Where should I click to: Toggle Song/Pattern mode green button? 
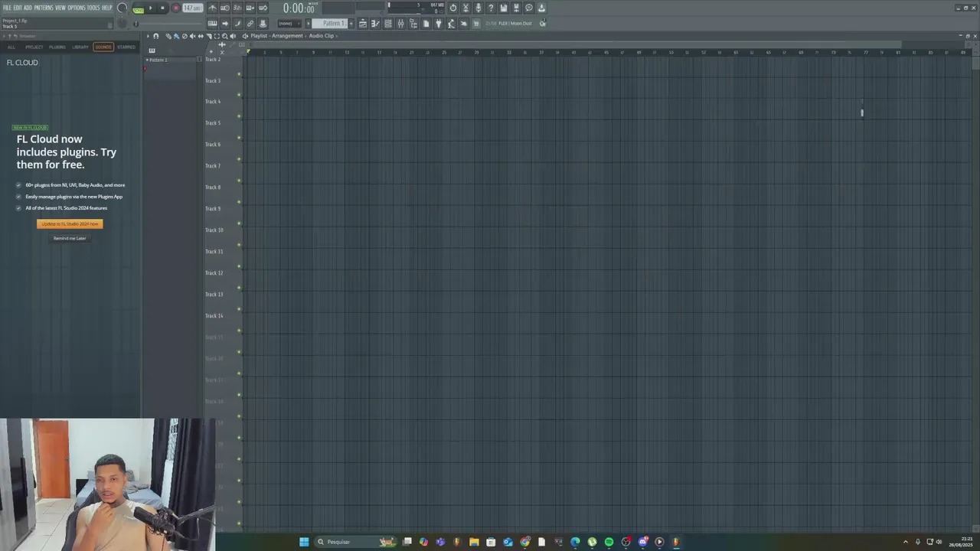click(x=139, y=9)
